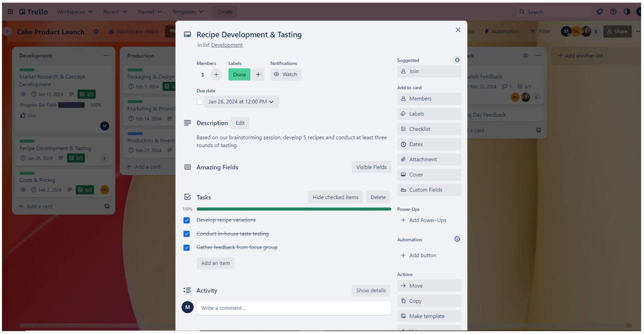Click the Write a comment field

(294, 308)
